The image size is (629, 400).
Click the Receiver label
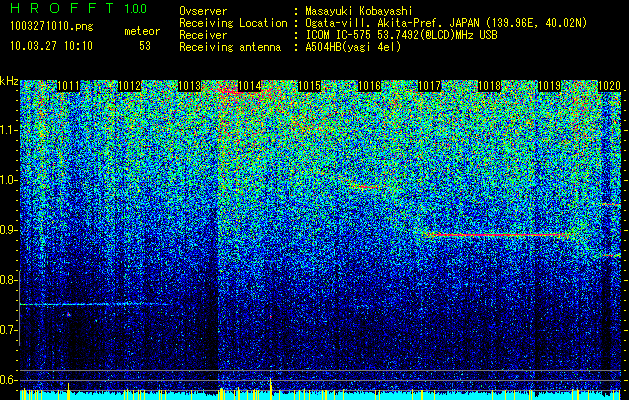coord(203,35)
